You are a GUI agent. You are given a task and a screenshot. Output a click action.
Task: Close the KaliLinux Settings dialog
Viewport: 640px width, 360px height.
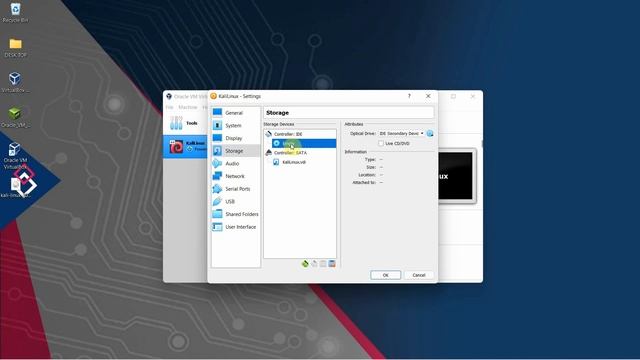[428, 96]
